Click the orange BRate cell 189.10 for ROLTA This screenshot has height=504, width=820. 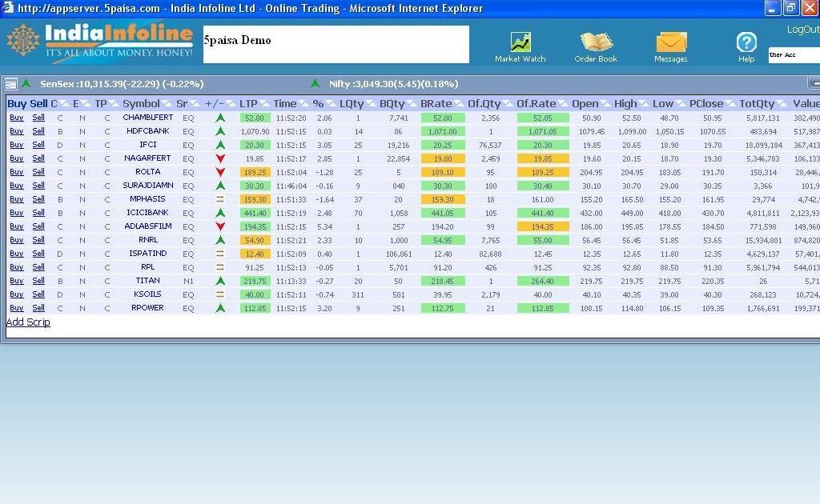coord(442,172)
